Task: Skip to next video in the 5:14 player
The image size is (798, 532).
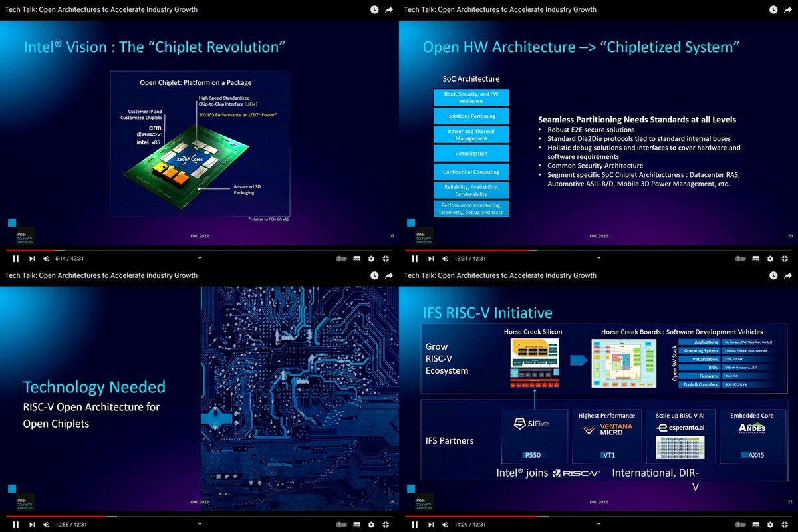Action: click(x=31, y=259)
